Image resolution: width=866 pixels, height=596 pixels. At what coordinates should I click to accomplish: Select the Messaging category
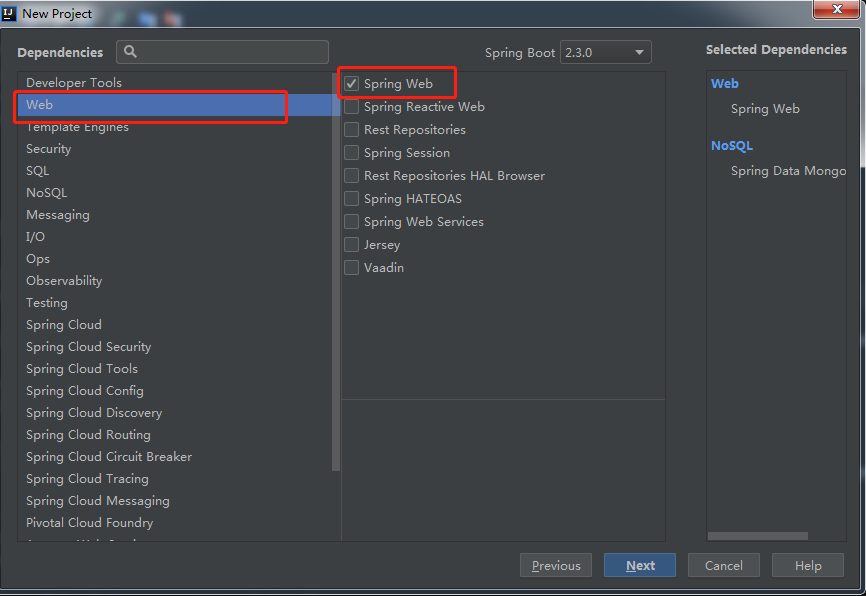tap(175, 215)
